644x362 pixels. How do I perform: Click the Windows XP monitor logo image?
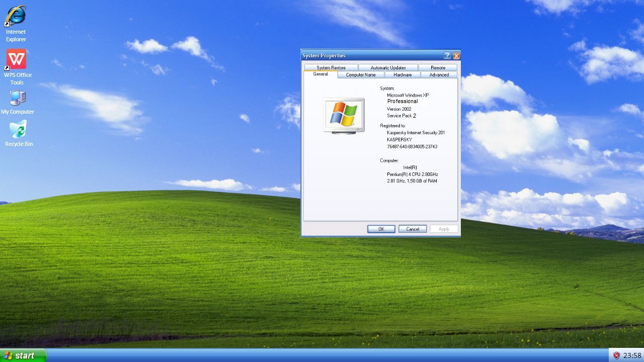[344, 116]
